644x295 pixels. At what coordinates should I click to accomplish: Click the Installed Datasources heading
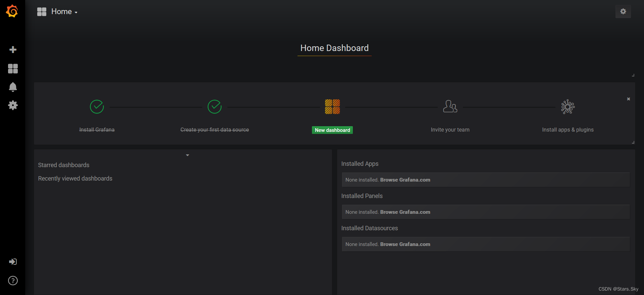pyautogui.click(x=370, y=228)
